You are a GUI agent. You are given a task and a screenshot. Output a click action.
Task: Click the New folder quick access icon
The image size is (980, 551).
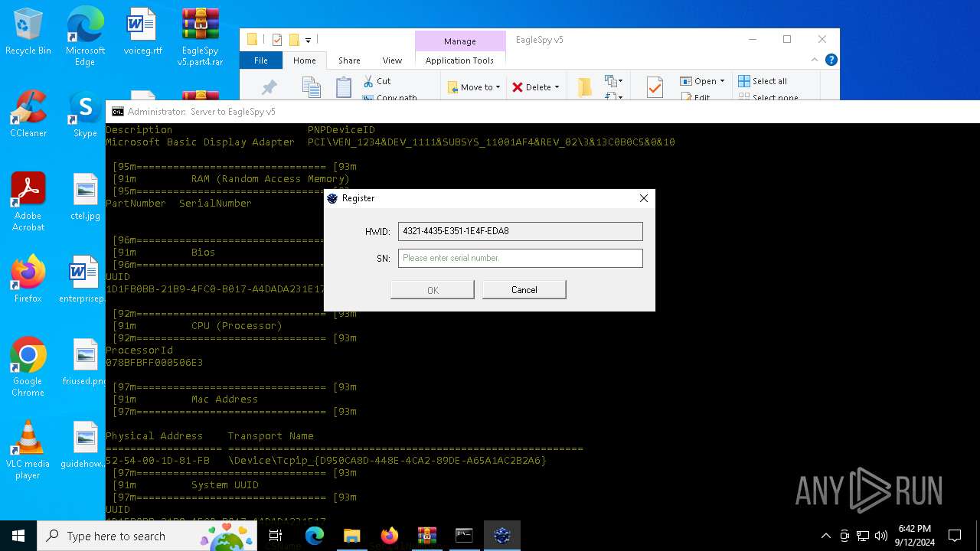(294, 40)
